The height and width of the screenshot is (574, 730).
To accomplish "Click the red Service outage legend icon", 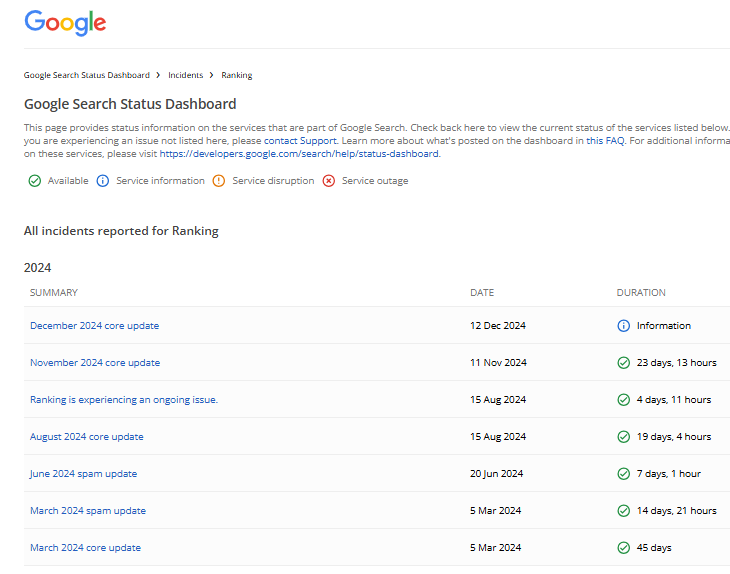I will click(x=329, y=181).
